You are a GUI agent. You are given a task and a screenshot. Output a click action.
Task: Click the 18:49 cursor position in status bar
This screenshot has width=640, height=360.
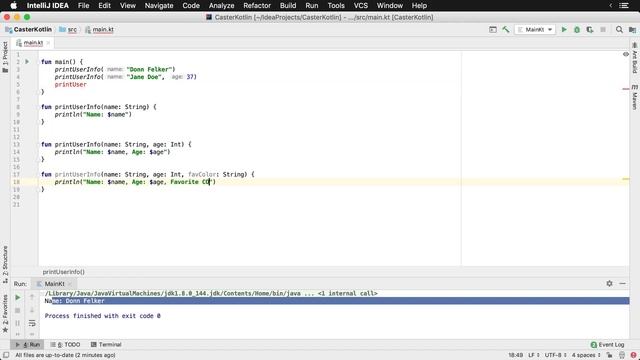point(515,355)
